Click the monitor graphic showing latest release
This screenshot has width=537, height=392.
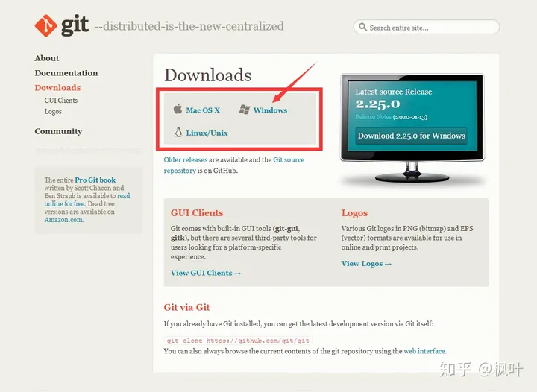coord(412,127)
